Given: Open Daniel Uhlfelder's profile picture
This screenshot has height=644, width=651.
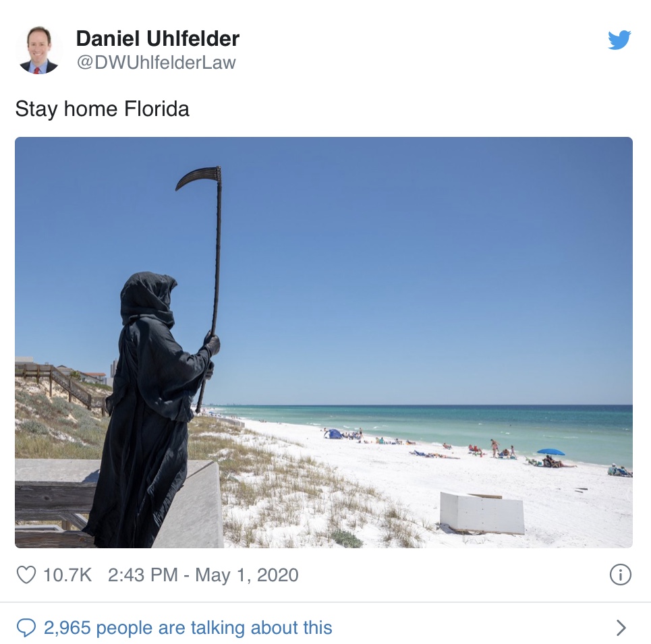Looking at the screenshot, I should (x=38, y=50).
